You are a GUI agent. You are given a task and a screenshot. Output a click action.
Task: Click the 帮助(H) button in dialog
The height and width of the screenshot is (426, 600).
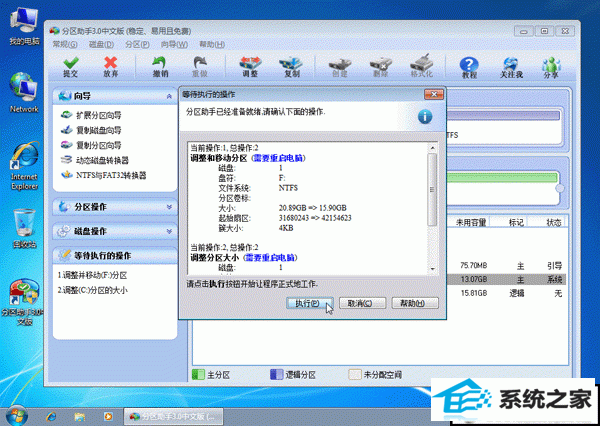pyautogui.click(x=415, y=303)
